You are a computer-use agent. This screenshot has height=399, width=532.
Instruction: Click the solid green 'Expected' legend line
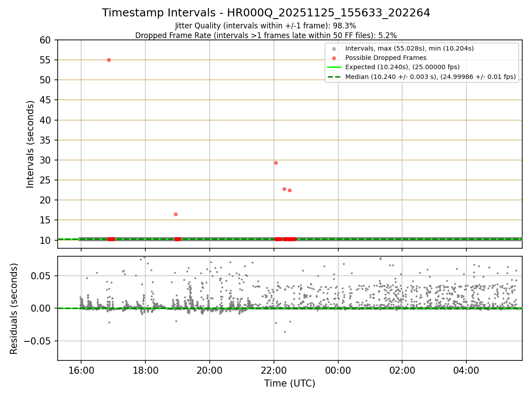click(x=334, y=67)
